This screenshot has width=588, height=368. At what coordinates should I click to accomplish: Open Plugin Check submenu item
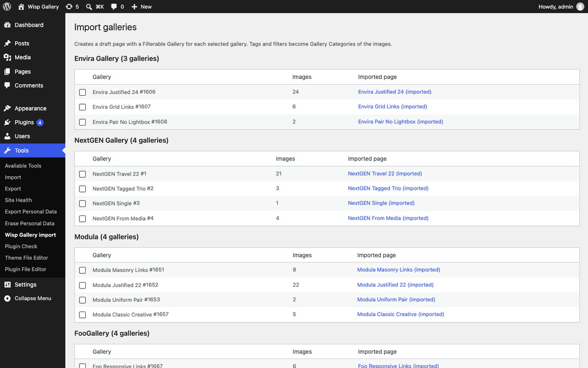click(21, 246)
